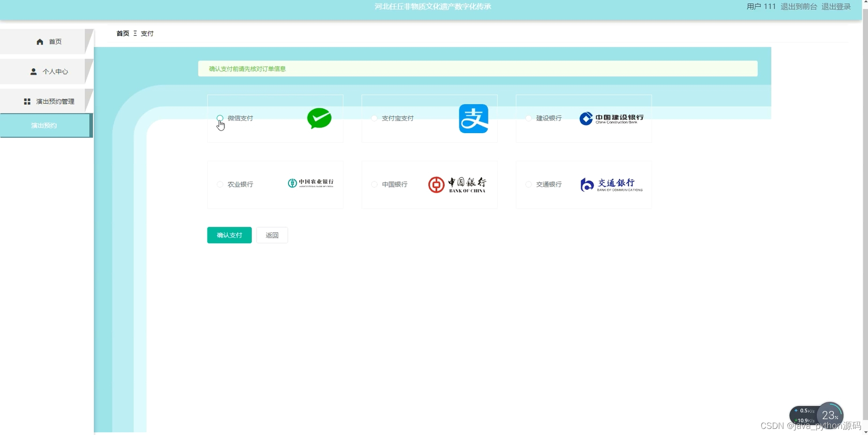
Task: Collapse 演出预约管理 sidebar menu
Action: point(46,101)
